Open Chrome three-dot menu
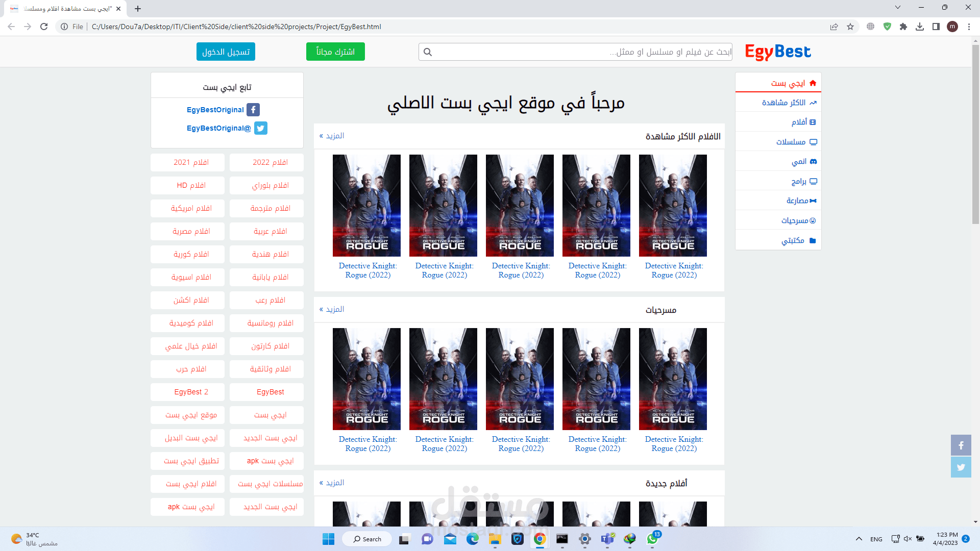This screenshot has width=980, height=551. (969, 27)
